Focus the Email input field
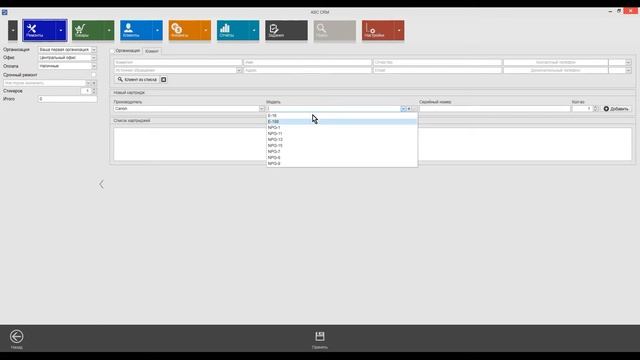Screen dimensions: 640x360 coord(437,70)
